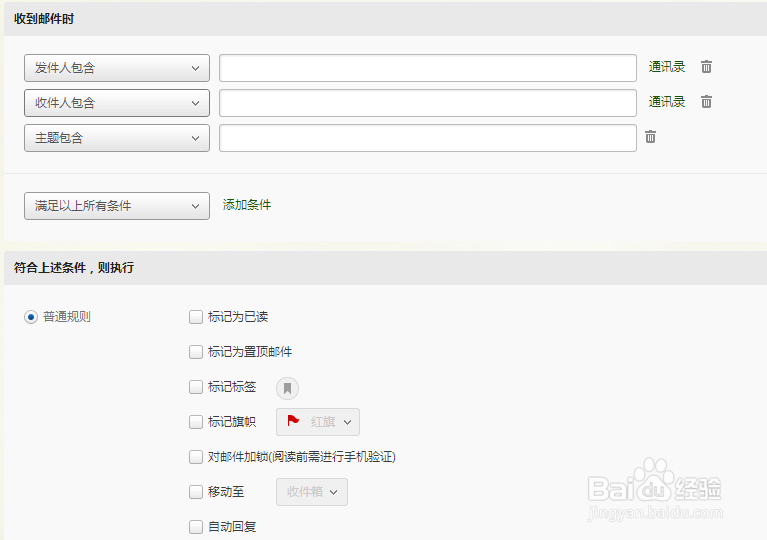767x540 pixels.
Task: Delete the 主题包含 condition row
Action: point(650,137)
